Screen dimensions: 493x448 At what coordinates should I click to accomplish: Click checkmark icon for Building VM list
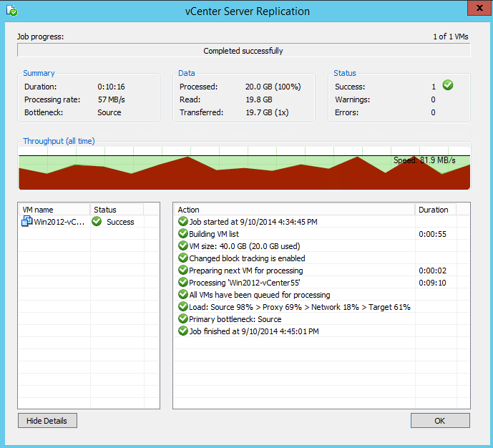(182, 233)
